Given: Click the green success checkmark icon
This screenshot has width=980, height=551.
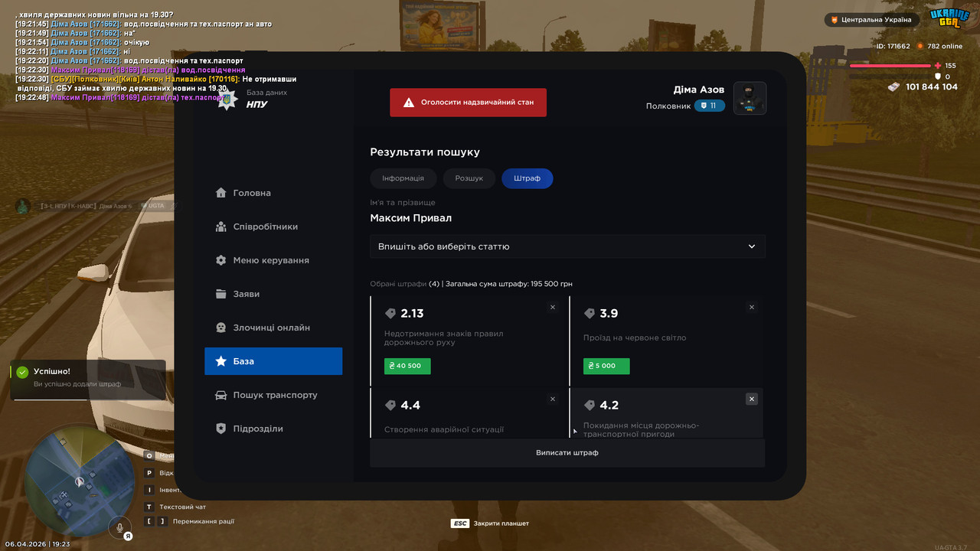Looking at the screenshot, I should (22, 372).
